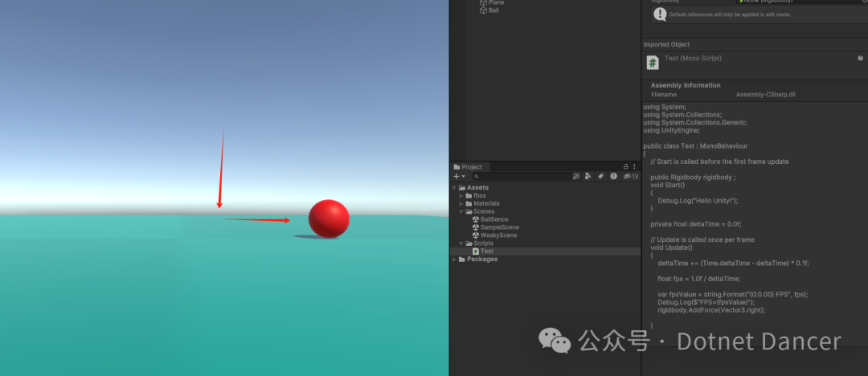The width and height of the screenshot is (868, 376).
Task: Collapse the Assets folder arrow
Action: coord(455,188)
